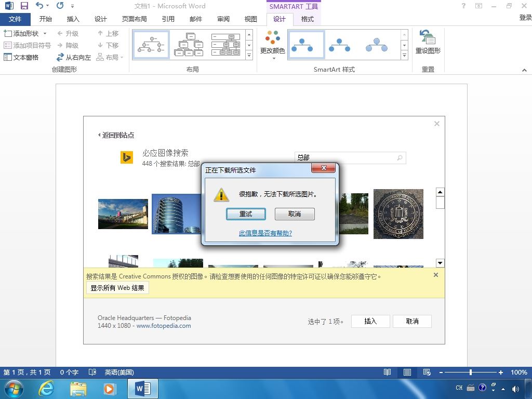Toggle the 文本窗格 pane
The image size is (532, 399).
(21, 57)
